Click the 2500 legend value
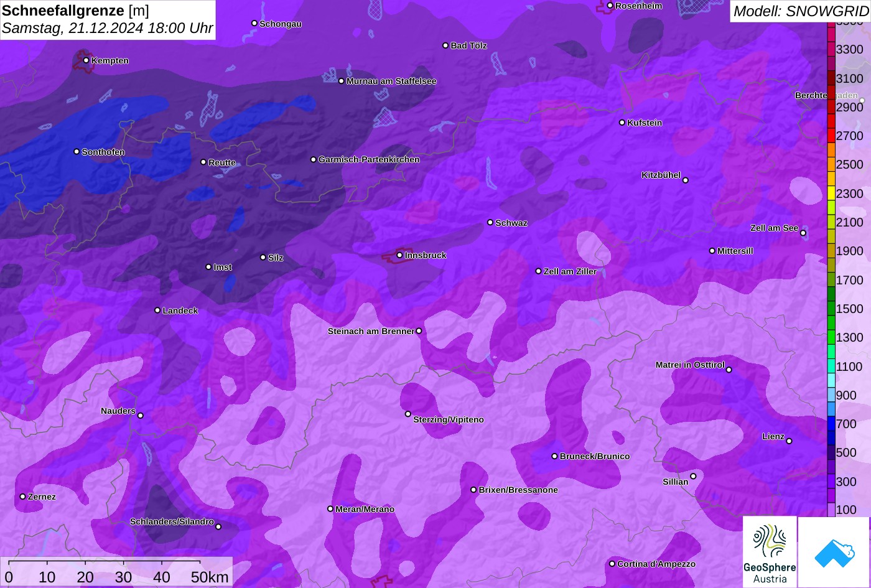 (850, 165)
